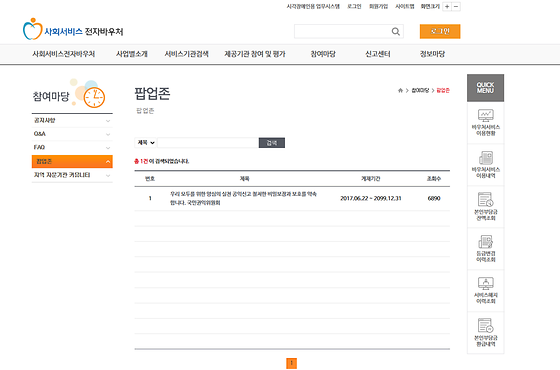
Task: Decrease screen size with minus button
Action: click(456, 6)
